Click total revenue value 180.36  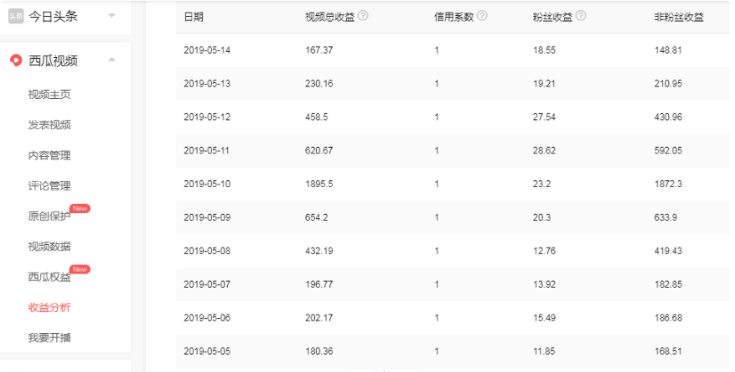319,351
